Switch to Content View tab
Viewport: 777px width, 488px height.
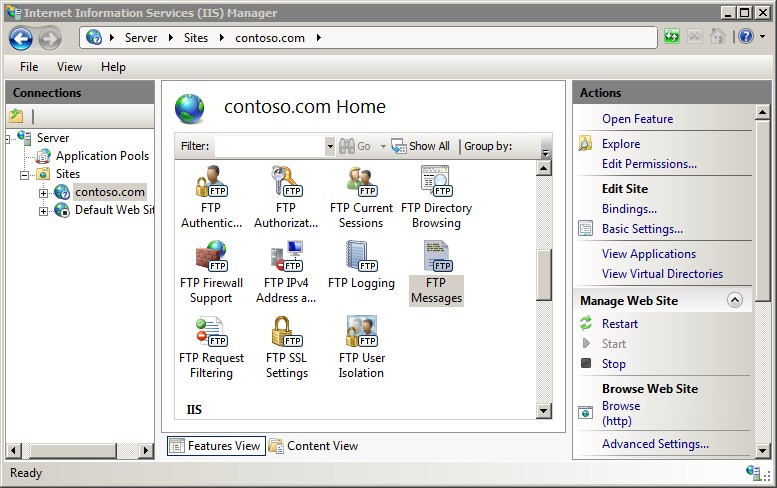pos(314,446)
